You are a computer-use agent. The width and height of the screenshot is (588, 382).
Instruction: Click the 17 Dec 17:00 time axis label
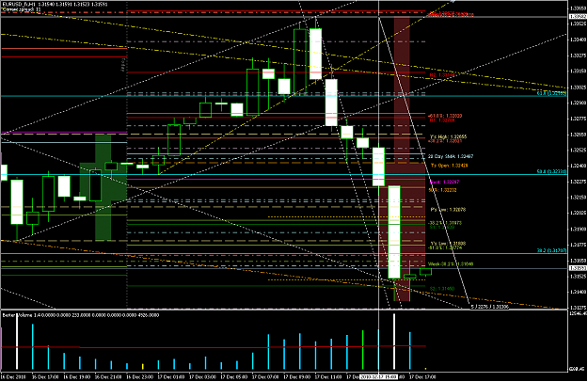[422, 376]
